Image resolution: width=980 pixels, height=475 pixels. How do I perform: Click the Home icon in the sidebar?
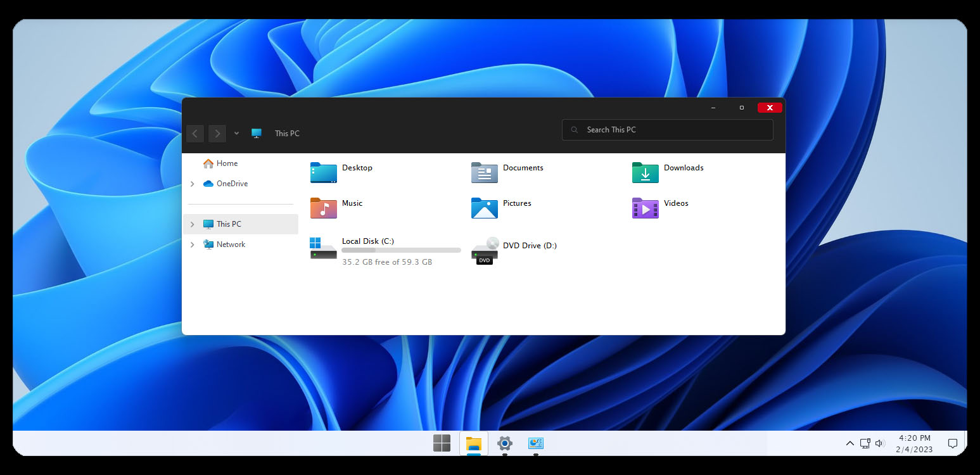point(208,163)
